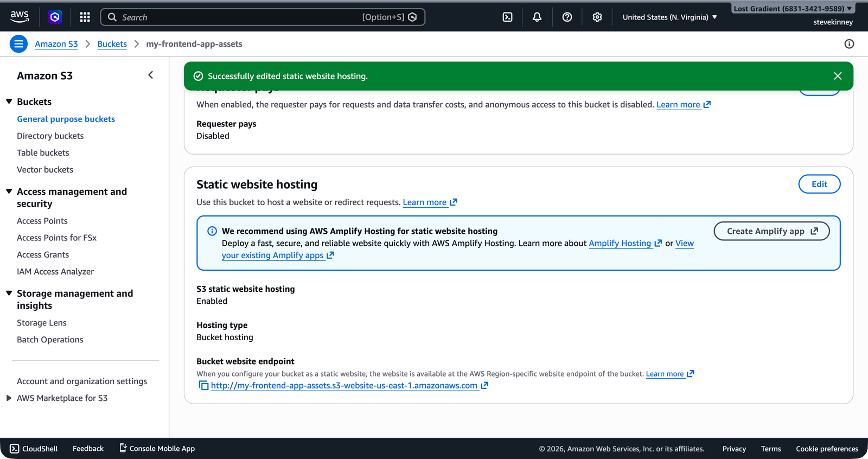This screenshot has width=868, height=459.
Task: Open Batch Operations in sidebar
Action: [50, 340]
